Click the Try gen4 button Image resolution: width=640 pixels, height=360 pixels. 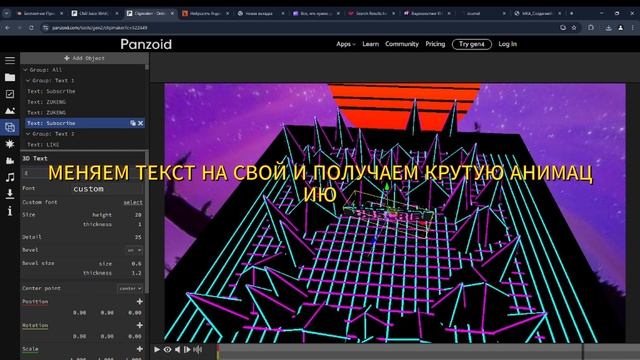(x=472, y=44)
